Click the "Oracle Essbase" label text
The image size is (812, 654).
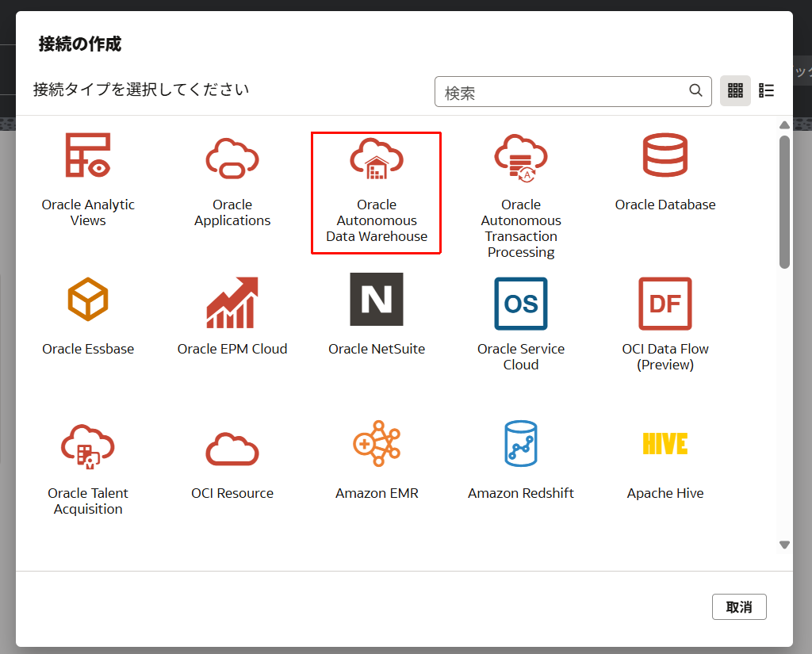point(88,349)
